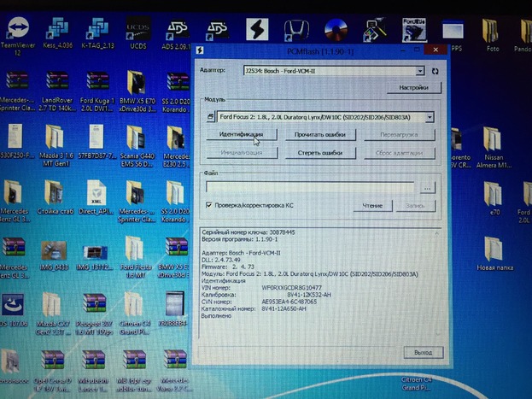532x399 pixels.
Task: Click the adapter refresh icon
Action: (436, 72)
